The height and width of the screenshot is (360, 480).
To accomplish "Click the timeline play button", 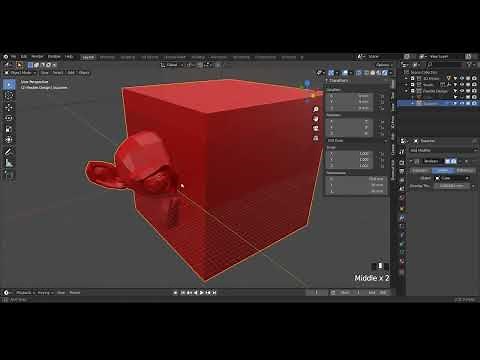I will pos(202,293).
